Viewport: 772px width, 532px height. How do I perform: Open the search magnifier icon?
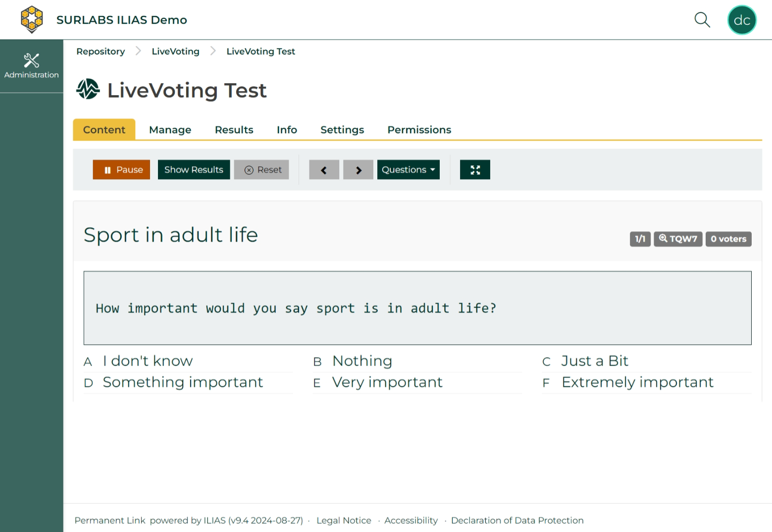coord(702,20)
